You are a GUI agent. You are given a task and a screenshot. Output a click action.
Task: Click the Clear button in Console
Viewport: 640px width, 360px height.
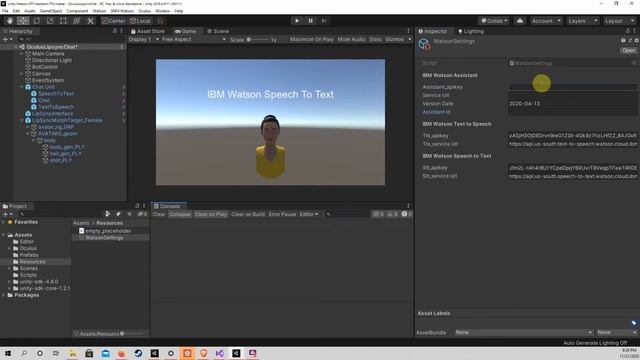point(159,214)
